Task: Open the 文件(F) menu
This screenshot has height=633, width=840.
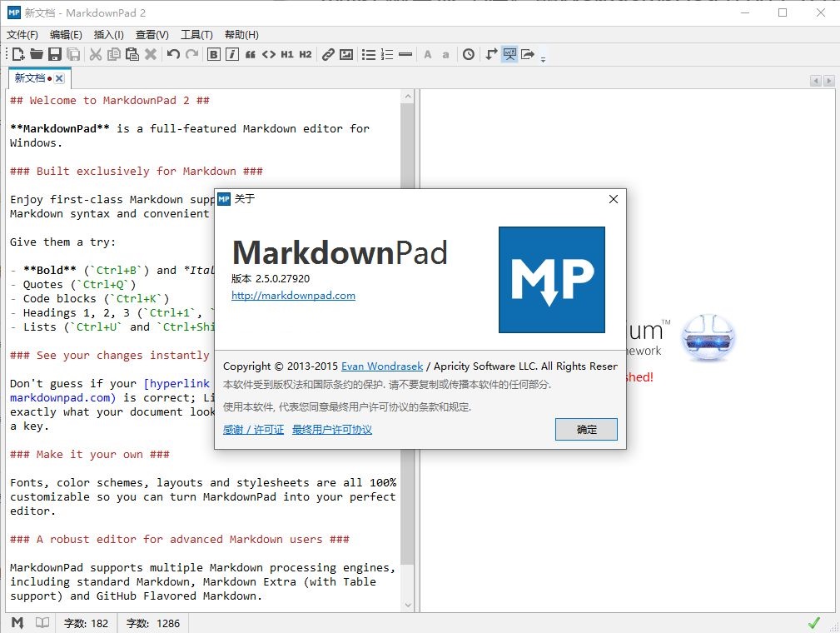Action: coord(22,35)
